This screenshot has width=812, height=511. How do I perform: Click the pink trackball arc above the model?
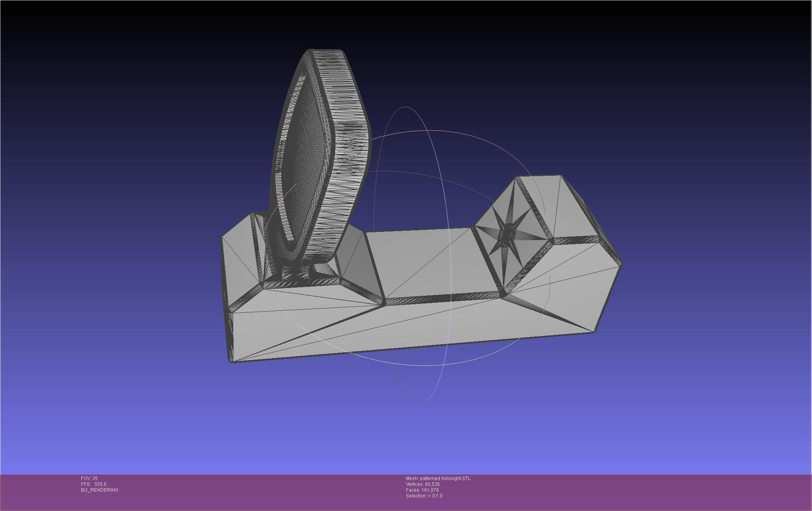tap(446, 132)
